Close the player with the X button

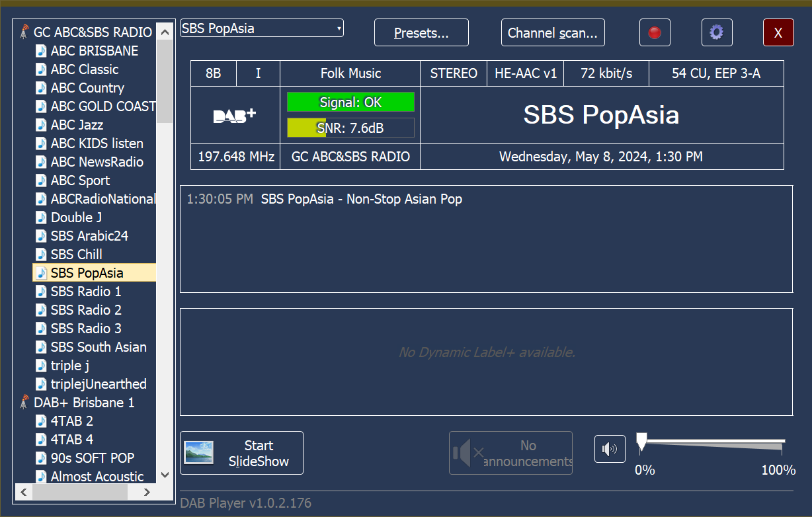pos(778,32)
